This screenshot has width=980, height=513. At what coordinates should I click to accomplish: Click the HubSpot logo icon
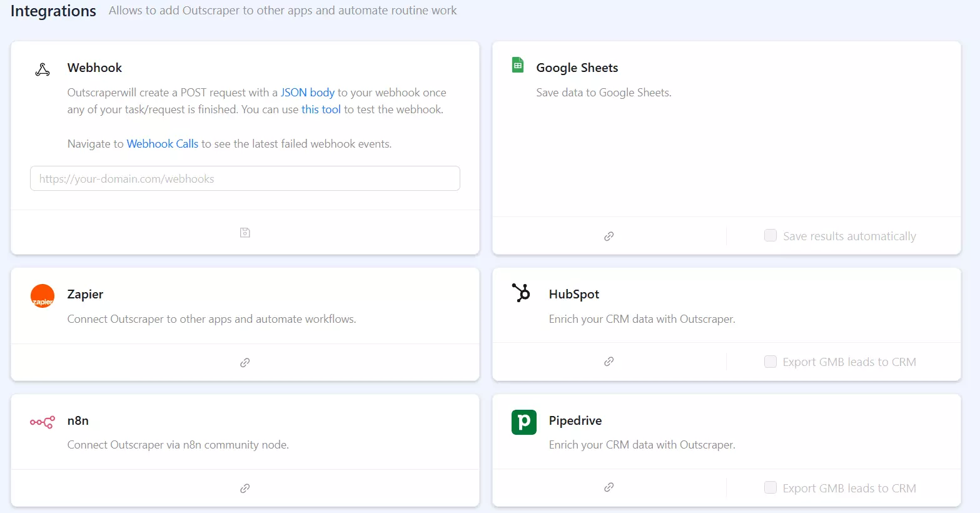click(x=521, y=293)
